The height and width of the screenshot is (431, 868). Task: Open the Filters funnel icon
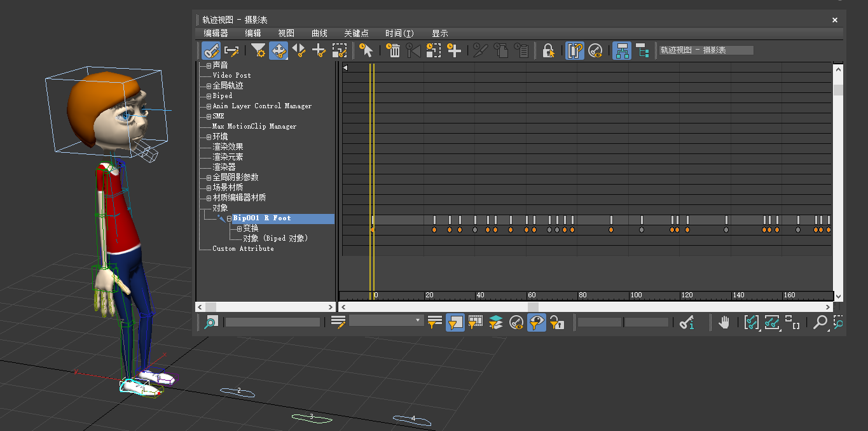tap(258, 50)
